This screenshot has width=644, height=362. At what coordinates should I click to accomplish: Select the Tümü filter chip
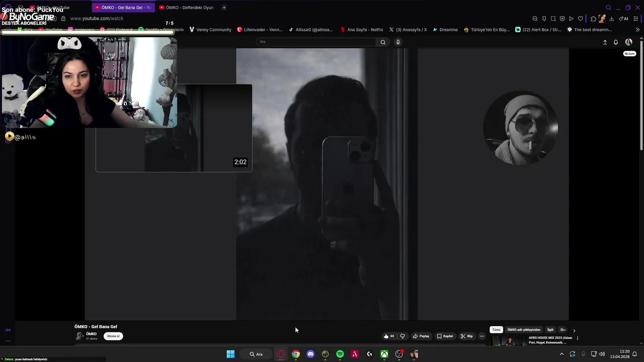496,330
